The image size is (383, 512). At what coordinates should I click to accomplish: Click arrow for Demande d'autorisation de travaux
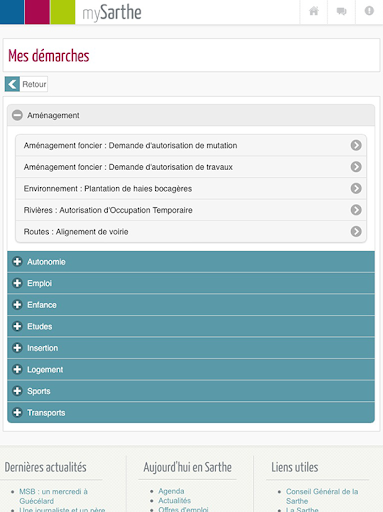356,167
